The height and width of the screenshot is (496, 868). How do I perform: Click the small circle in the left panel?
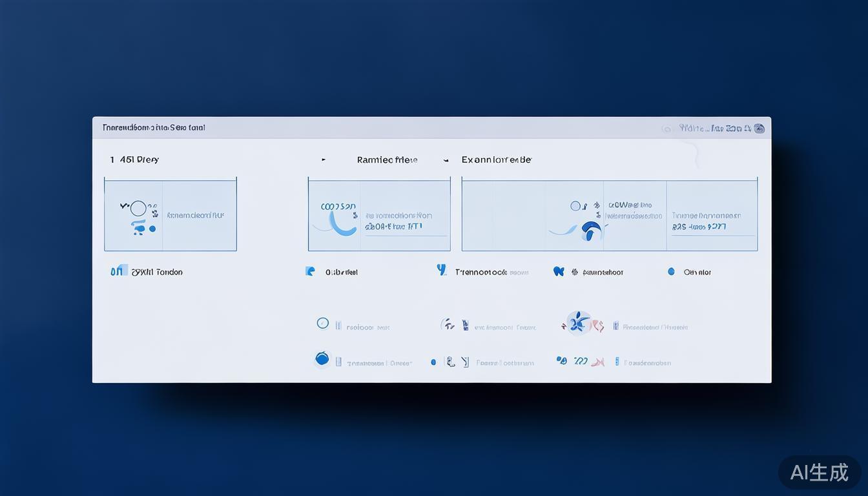pyautogui.click(x=138, y=209)
